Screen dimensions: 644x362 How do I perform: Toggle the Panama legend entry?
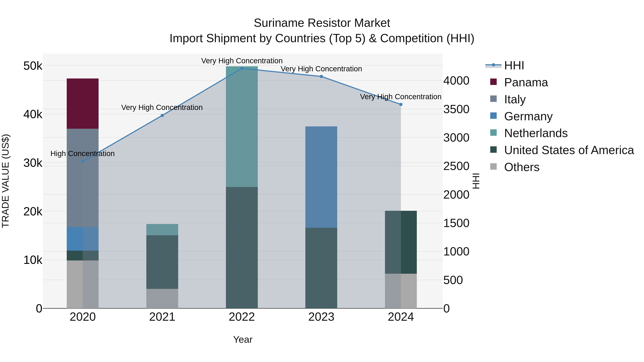[x=519, y=82]
